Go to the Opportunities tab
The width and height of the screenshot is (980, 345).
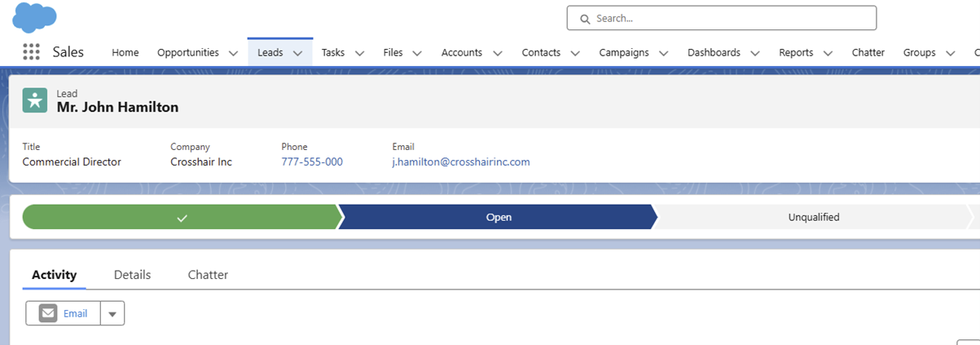click(188, 52)
